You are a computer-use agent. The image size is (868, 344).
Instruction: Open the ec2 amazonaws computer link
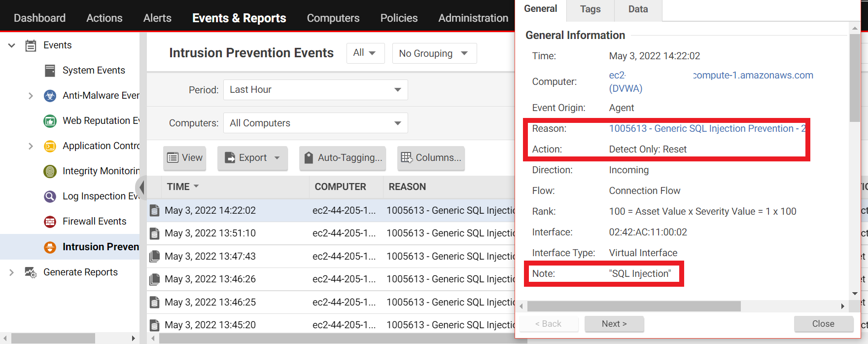711,82
